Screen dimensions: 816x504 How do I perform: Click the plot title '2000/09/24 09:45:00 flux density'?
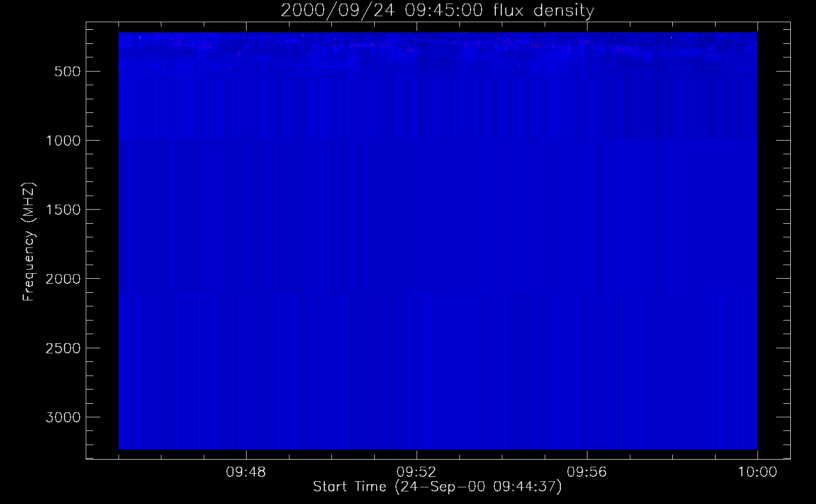tap(437, 11)
